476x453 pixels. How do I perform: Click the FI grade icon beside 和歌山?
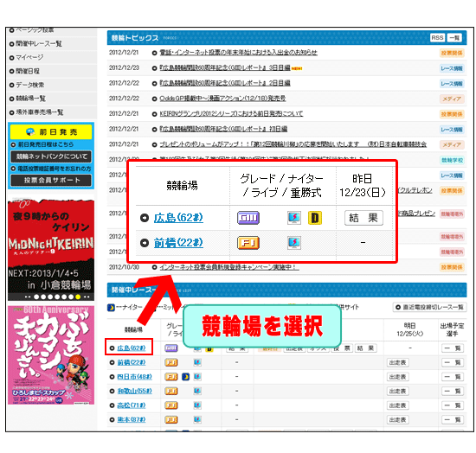coord(170,391)
